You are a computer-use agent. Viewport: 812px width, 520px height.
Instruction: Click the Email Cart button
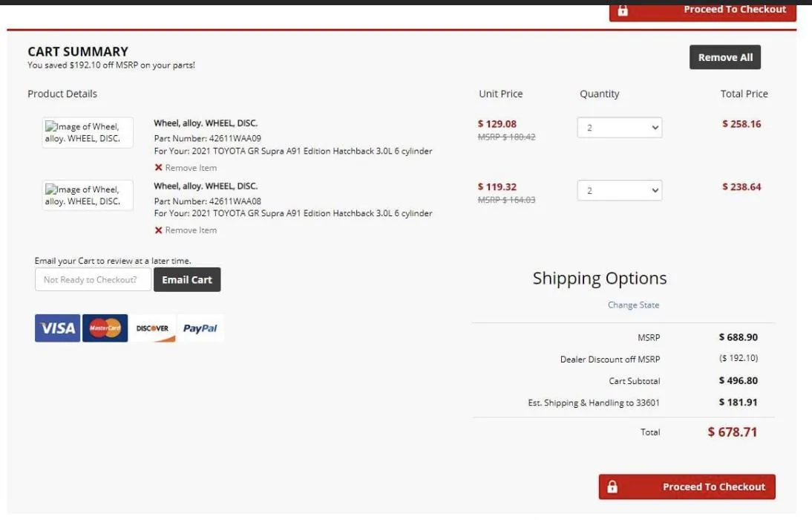(187, 279)
